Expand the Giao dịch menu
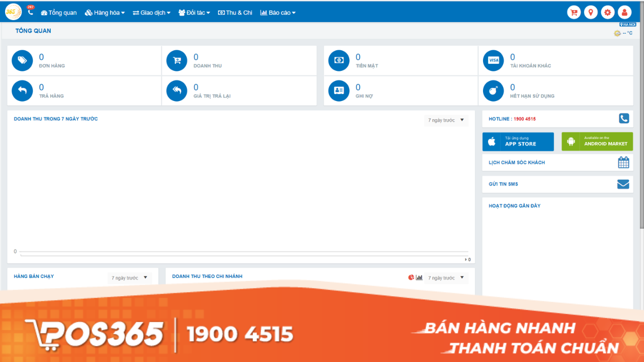The height and width of the screenshot is (362, 644). [151, 13]
